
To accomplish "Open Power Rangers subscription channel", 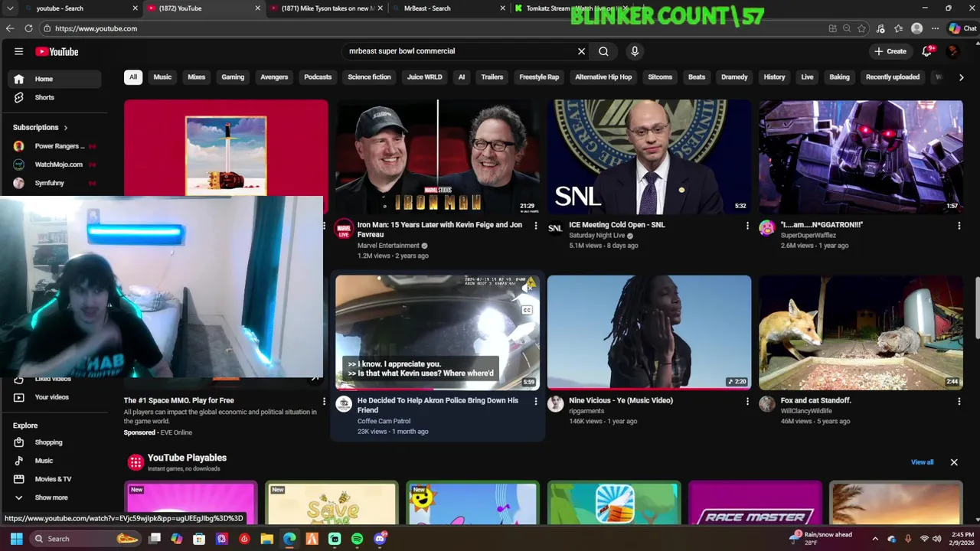I will coord(54,145).
